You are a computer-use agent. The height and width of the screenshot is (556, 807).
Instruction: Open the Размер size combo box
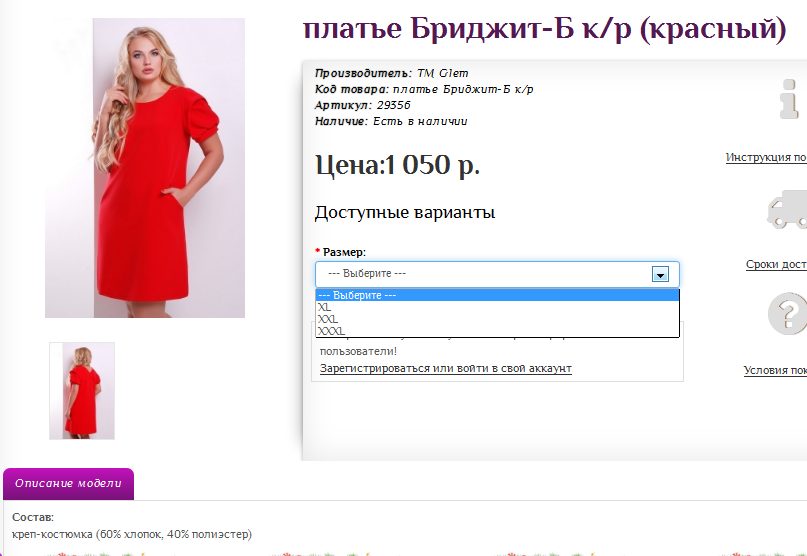click(497, 274)
